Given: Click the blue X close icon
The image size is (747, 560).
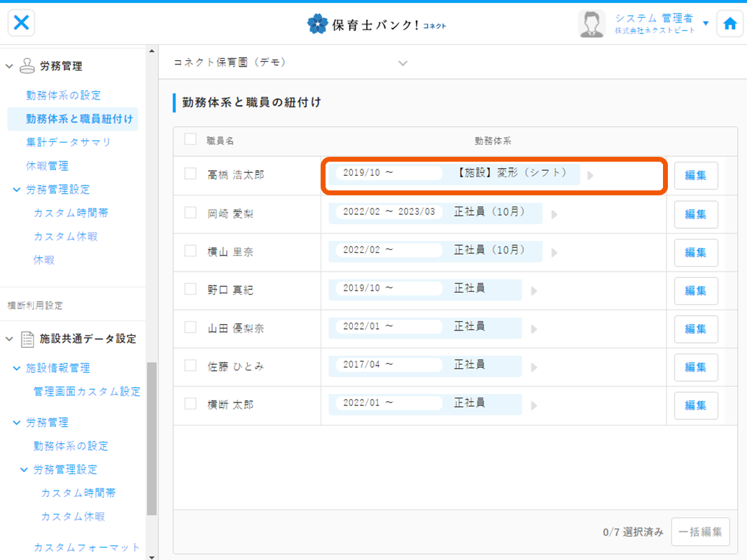Looking at the screenshot, I should (22, 23).
